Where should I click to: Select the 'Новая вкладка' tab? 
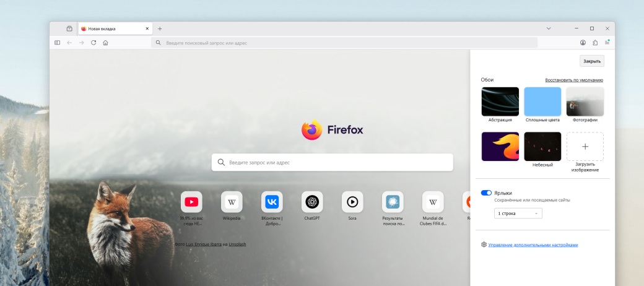(x=110, y=28)
